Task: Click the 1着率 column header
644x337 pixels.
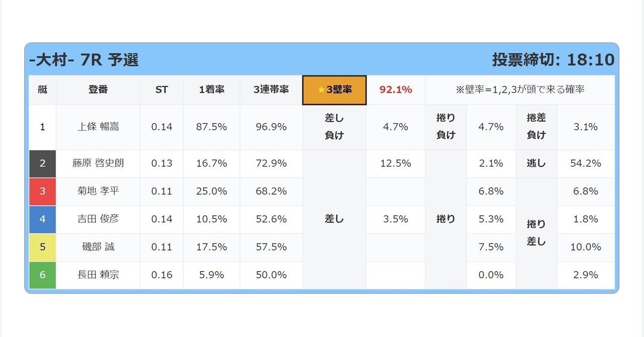Action: coord(211,90)
